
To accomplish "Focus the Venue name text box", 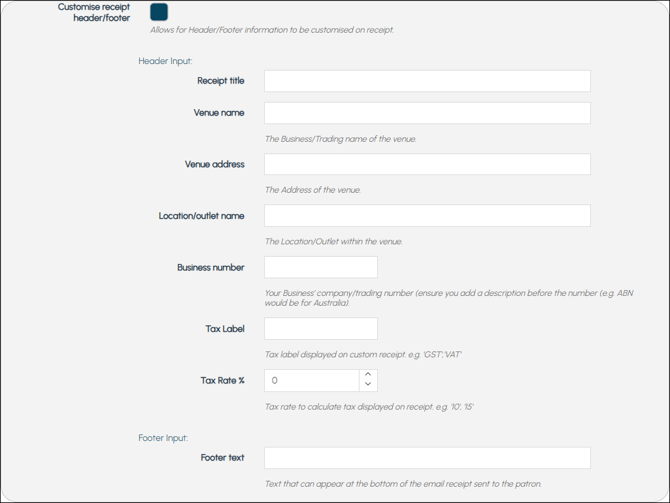I will (427, 113).
